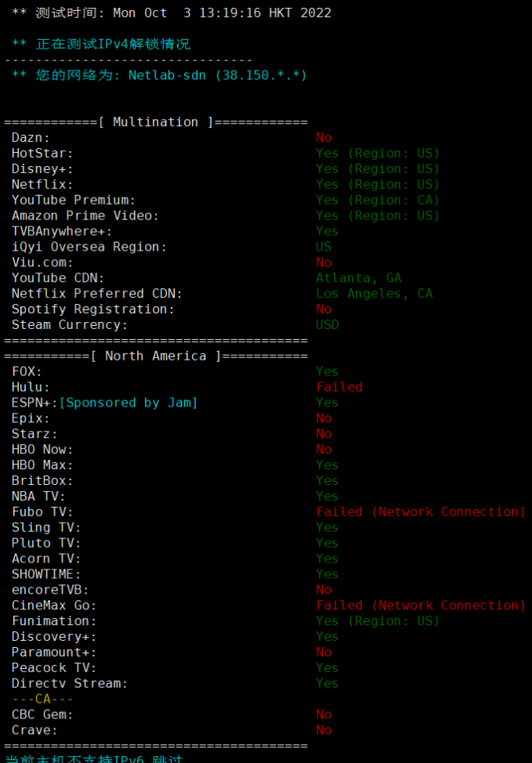Click the CineMax Go failed message
The height and width of the screenshot is (763, 532).
(x=420, y=606)
